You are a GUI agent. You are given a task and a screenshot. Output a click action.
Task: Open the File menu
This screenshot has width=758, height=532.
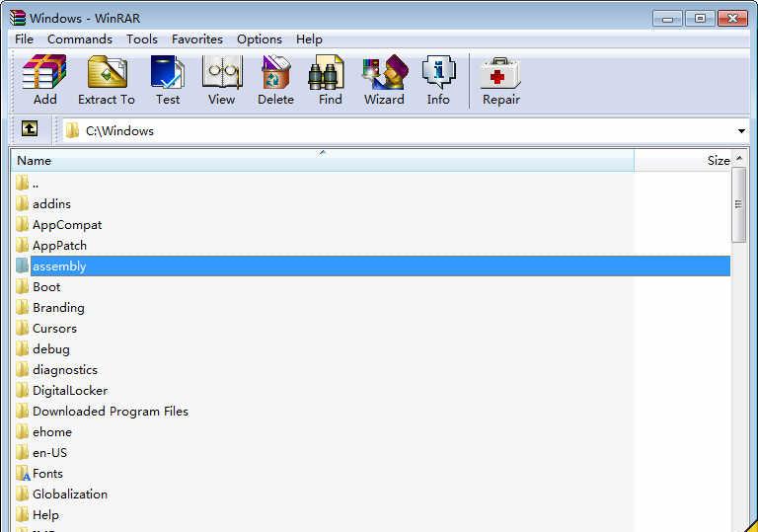[x=24, y=39]
